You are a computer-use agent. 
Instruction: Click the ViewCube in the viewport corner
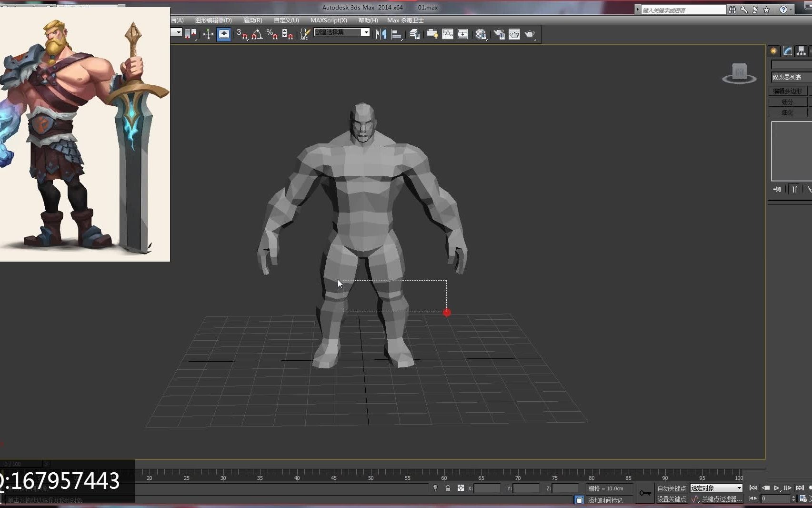(739, 73)
